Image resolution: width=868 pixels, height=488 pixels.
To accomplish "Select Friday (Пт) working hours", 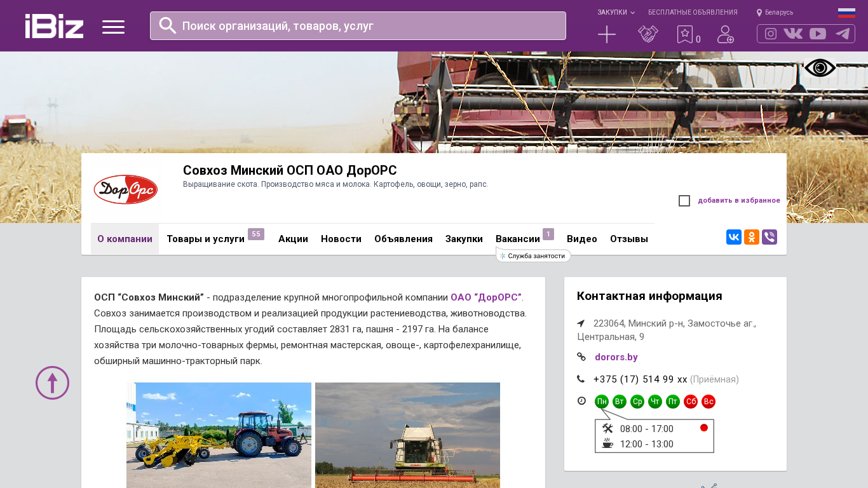I will (x=673, y=402).
